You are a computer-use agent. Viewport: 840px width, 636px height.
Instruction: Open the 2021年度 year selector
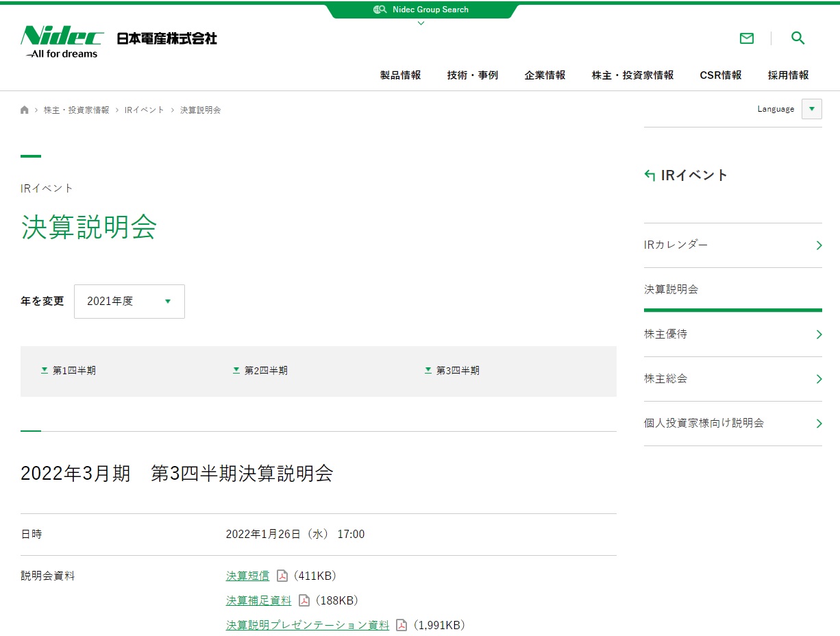pyautogui.click(x=129, y=302)
